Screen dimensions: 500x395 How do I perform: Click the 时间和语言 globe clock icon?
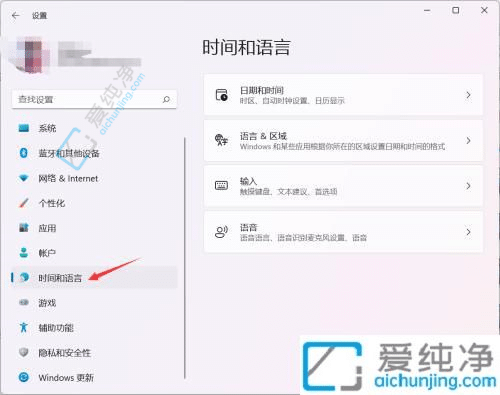coord(24,277)
